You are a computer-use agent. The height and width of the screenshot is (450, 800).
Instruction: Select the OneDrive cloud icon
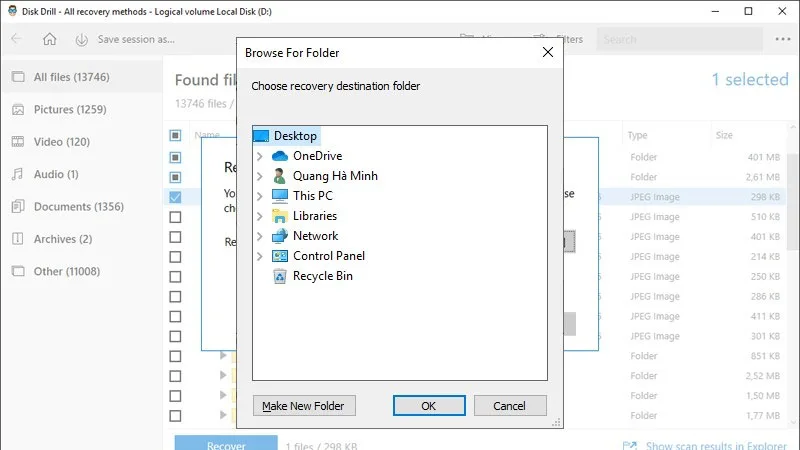pos(280,156)
